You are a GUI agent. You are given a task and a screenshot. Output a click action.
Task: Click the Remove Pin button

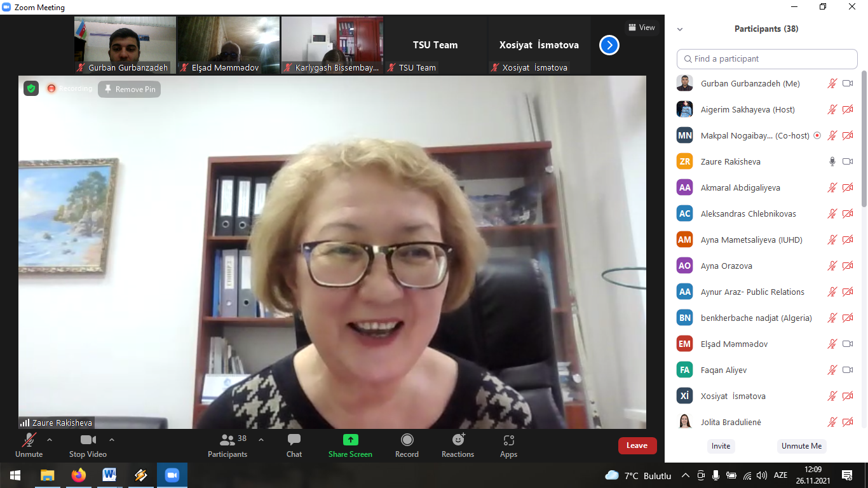click(x=130, y=90)
